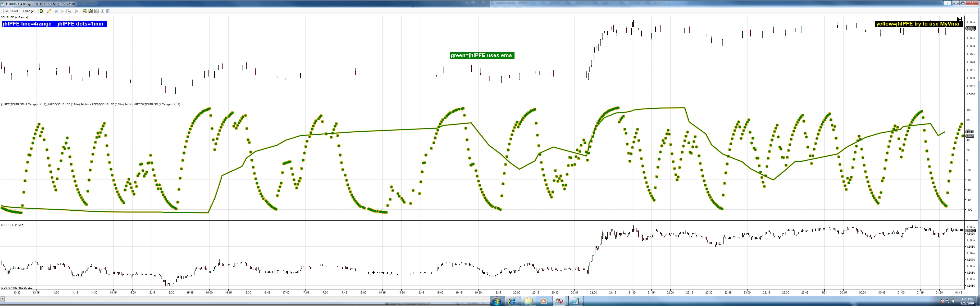Open the Strategies dollar sheet icon

click(102, 11)
